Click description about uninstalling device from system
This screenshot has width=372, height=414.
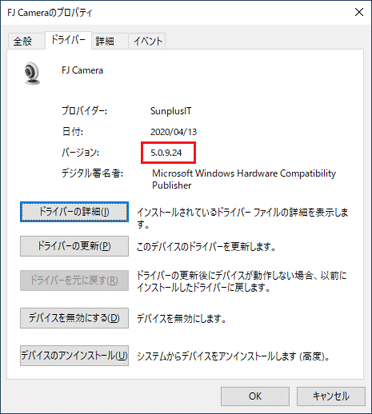pyautogui.click(x=233, y=357)
